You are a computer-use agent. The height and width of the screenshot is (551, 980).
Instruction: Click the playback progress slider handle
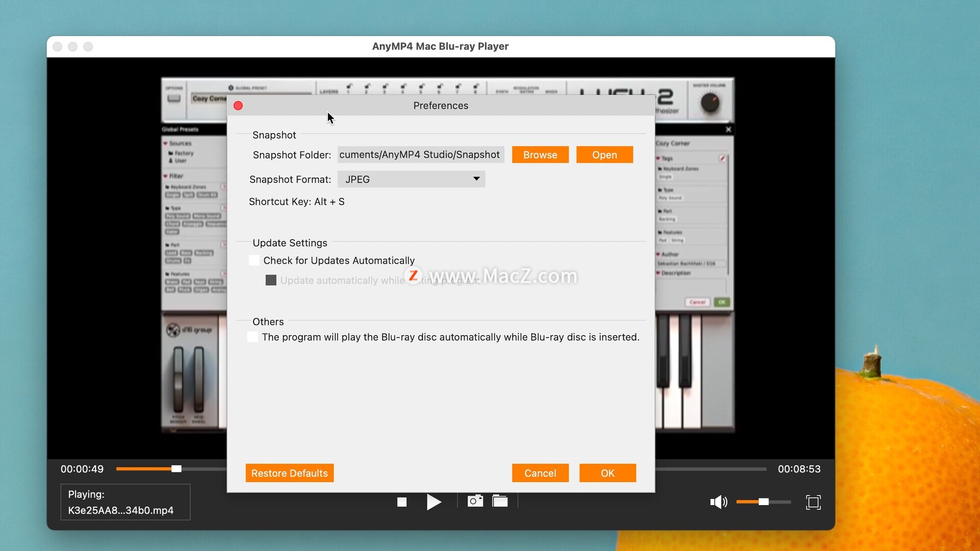(x=176, y=469)
